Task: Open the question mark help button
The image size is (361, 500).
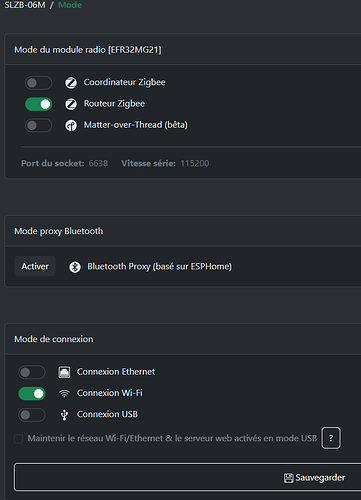Action: coord(331,438)
